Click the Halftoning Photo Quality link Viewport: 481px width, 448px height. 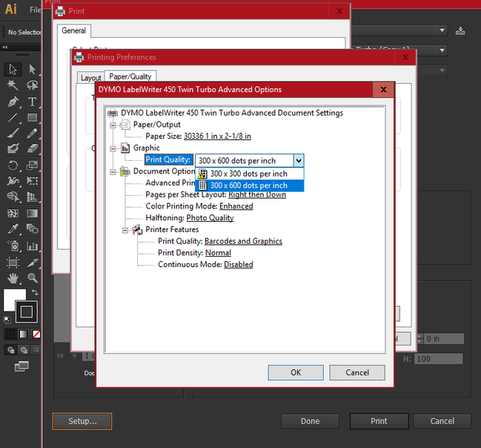210,218
